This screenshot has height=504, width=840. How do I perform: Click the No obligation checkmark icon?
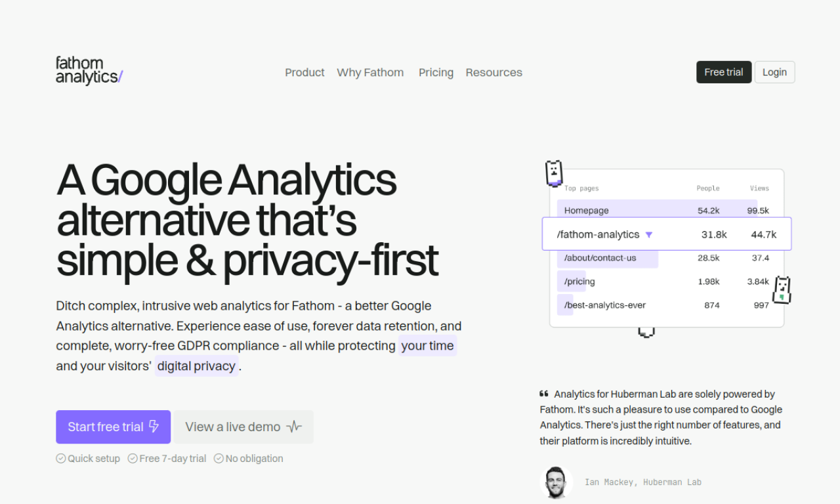tap(219, 459)
